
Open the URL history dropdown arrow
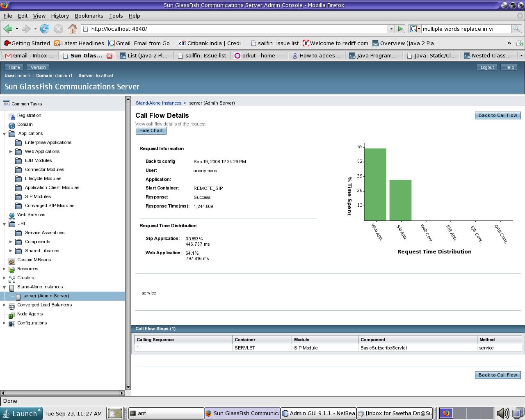tap(391, 29)
